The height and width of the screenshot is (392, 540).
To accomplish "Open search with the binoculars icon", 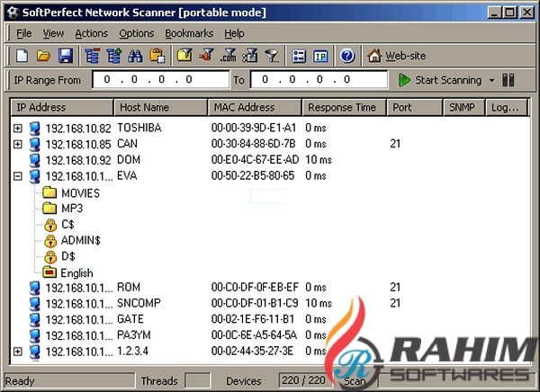I will (135, 56).
